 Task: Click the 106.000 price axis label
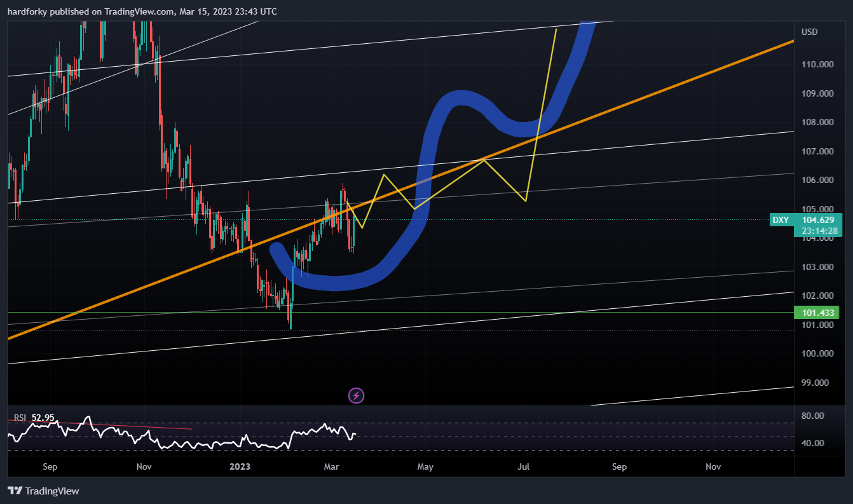pyautogui.click(x=817, y=180)
